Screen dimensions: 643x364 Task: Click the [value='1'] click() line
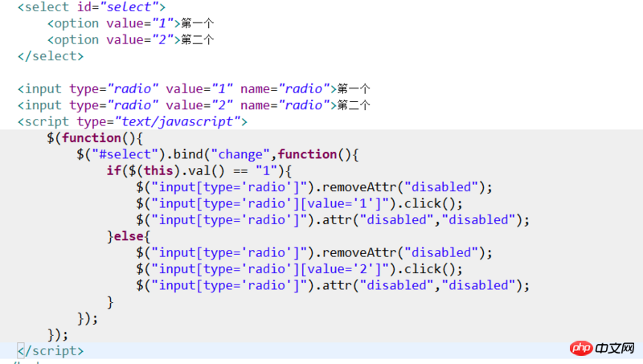pyautogui.click(x=299, y=204)
